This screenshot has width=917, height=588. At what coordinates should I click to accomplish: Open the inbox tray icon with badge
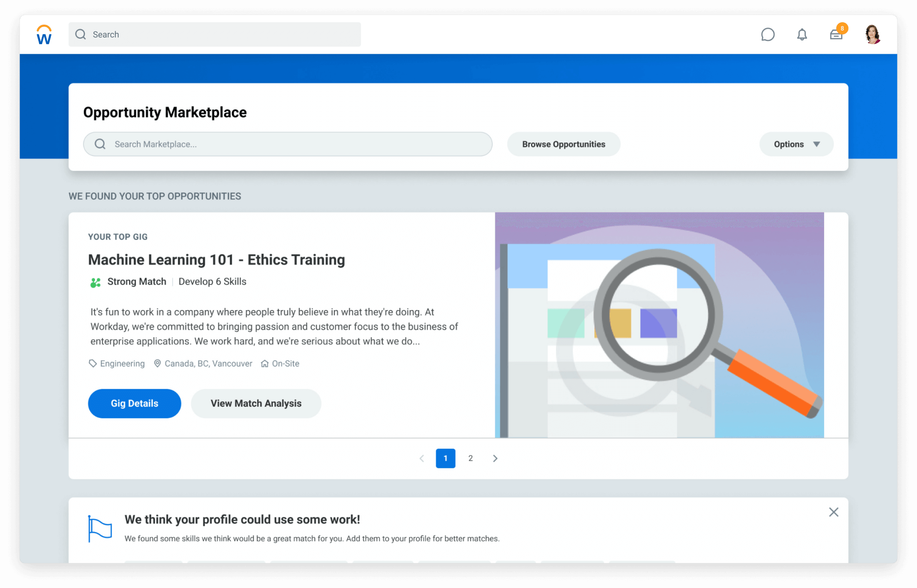point(836,35)
